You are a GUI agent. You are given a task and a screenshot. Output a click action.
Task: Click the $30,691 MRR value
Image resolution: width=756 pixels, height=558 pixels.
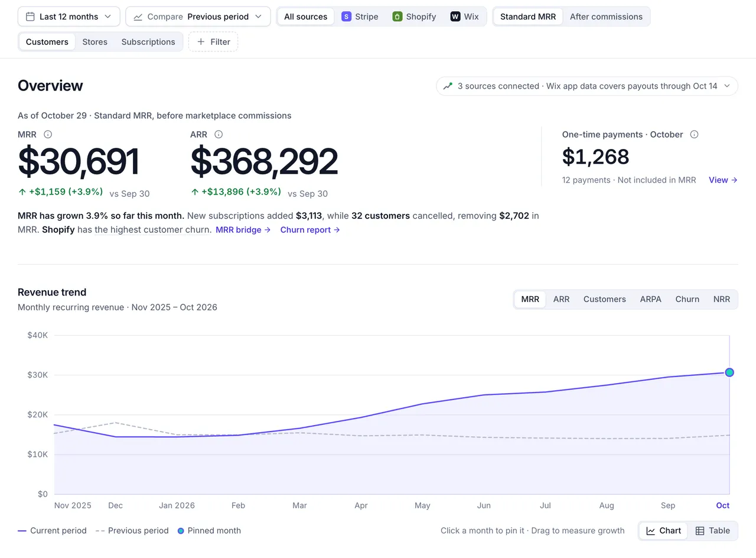(79, 162)
